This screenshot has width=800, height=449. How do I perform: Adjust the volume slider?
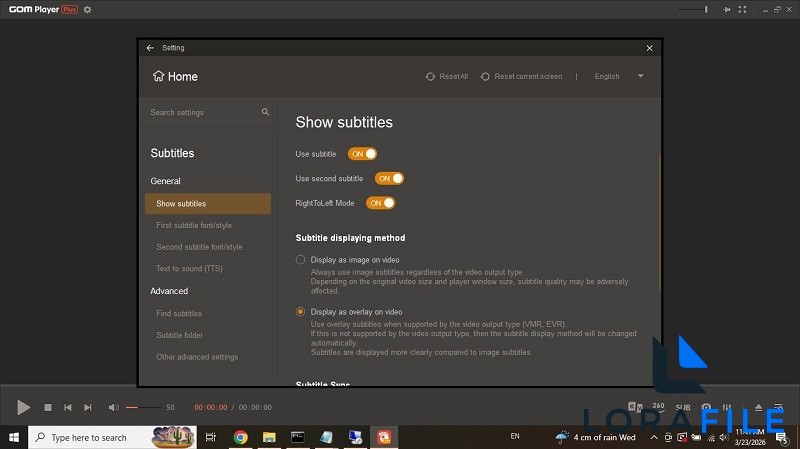click(x=143, y=407)
